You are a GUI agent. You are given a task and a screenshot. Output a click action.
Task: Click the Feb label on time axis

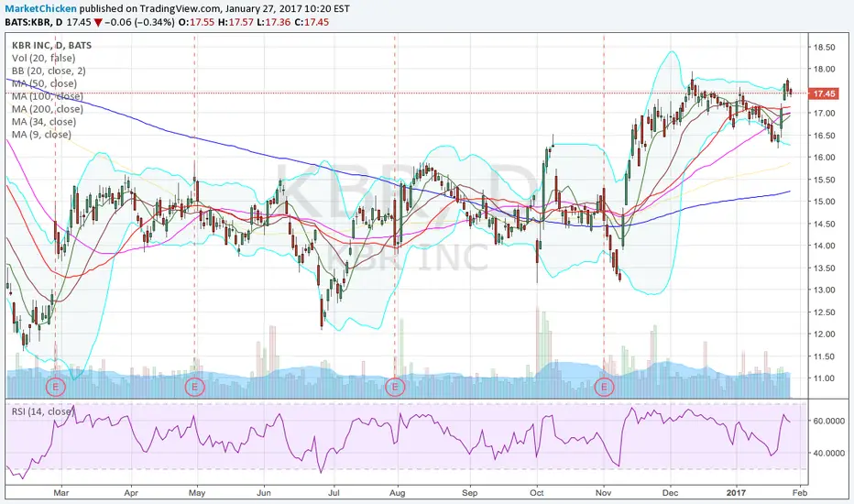pyautogui.click(x=800, y=493)
